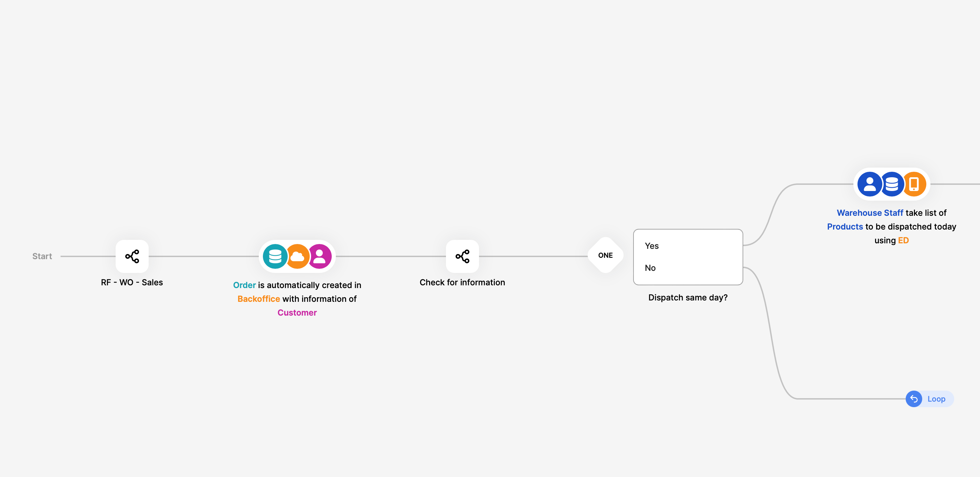The image size is (980, 477).
Task: Select Yes option for Dispatch same day
Action: tap(652, 246)
